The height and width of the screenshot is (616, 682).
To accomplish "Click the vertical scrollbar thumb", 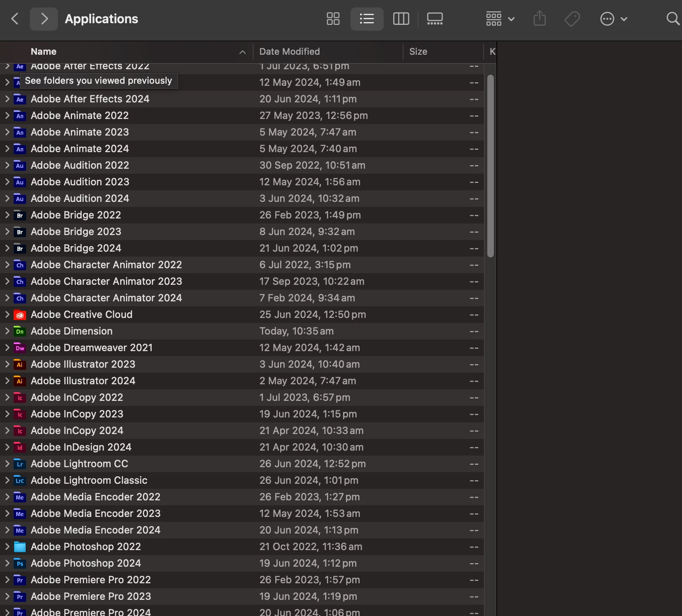I will pyautogui.click(x=491, y=166).
